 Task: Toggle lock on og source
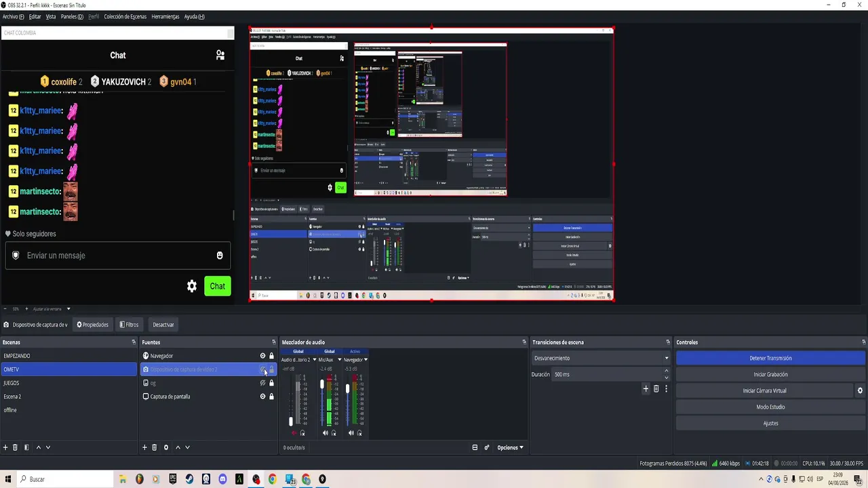click(271, 383)
